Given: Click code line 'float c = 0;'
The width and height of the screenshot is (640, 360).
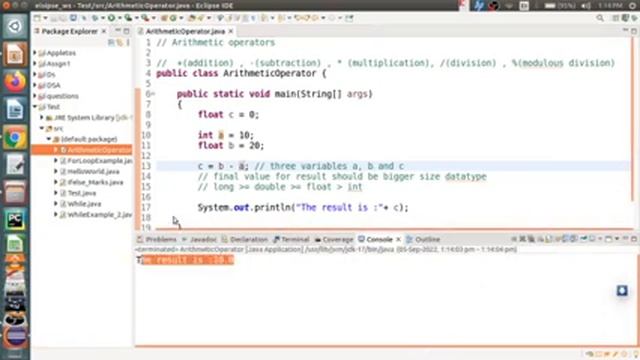Looking at the screenshot, I should pos(228,115).
